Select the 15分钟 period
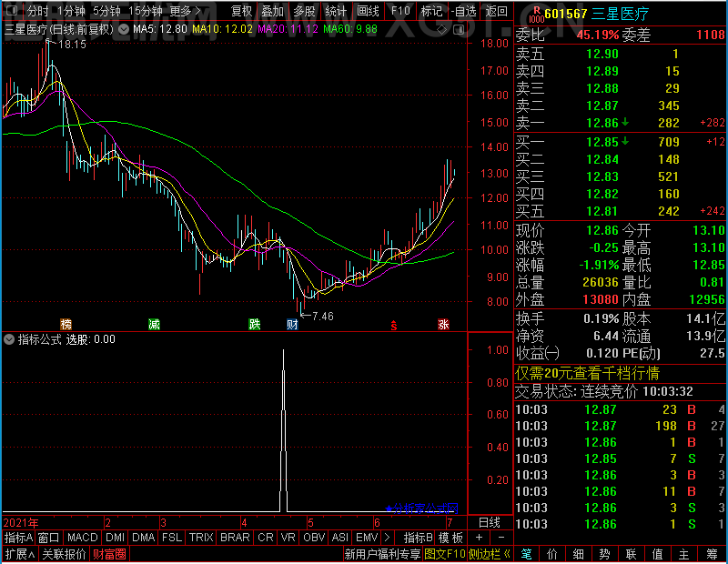Viewport: 728px width, 564px height. (x=146, y=11)
